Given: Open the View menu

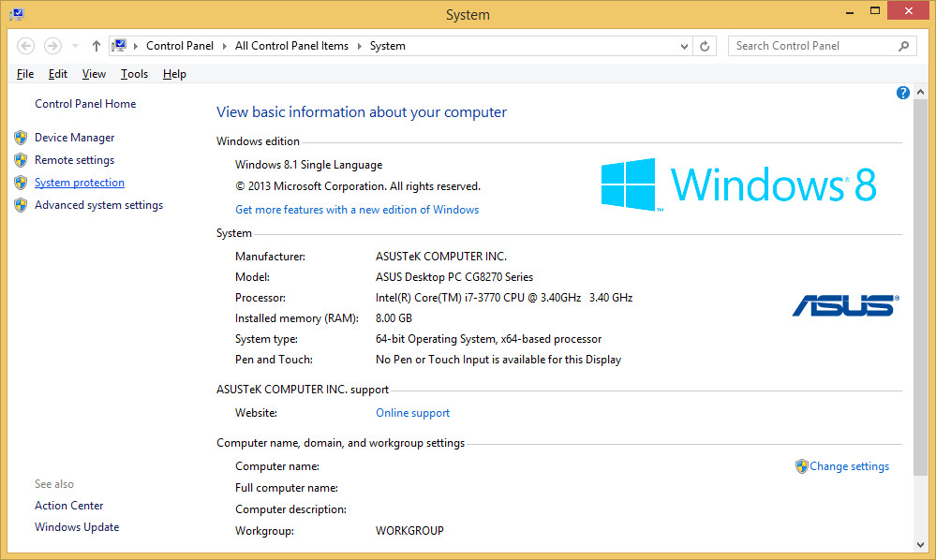Looking at the screenshot, I should tap(94, 74).
